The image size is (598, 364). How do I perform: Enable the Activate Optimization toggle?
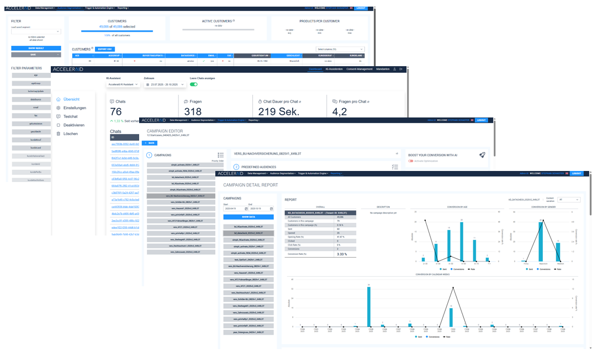point(411,161)
